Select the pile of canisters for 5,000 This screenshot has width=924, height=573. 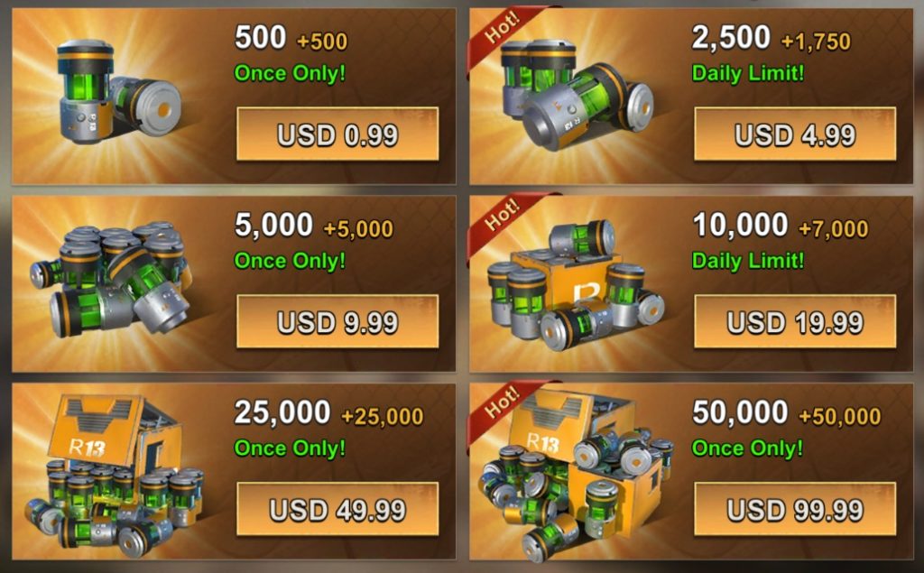[111, 280]
